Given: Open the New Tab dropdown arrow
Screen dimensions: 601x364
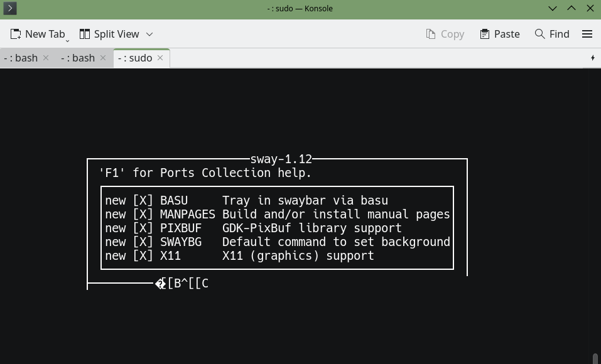Looking at the screenshot, I should click(67, 41).
